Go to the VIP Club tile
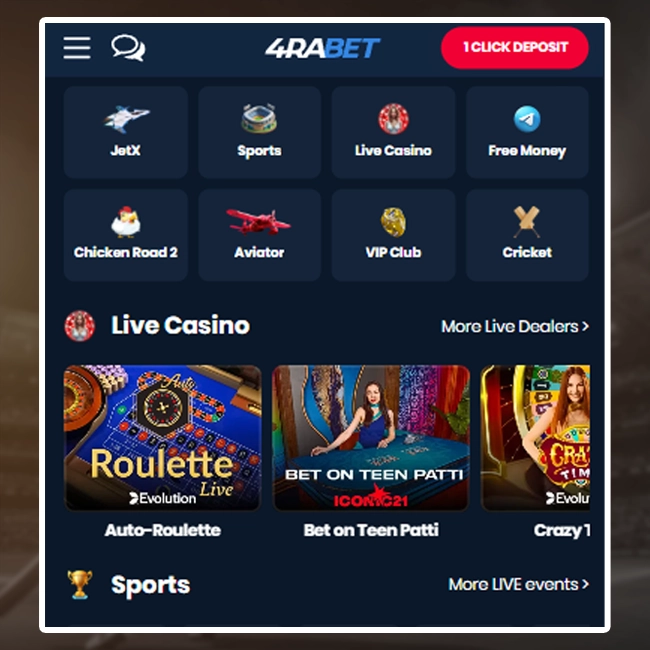Image resolution: width=650 pixels, height=650 pixels. pos(393,235)
